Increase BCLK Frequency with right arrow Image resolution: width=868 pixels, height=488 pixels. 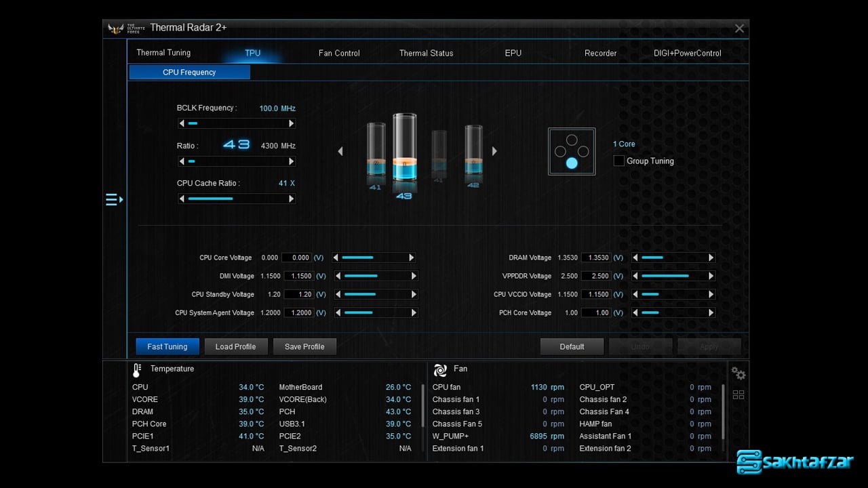pos(292,123)
